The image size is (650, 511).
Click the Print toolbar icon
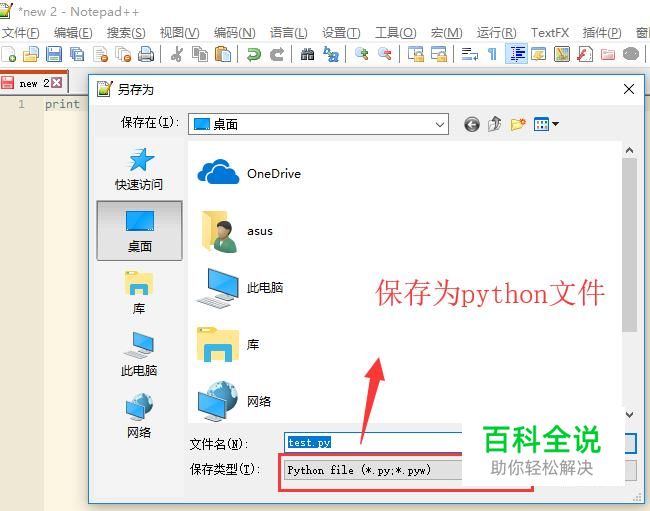(146, 54)
